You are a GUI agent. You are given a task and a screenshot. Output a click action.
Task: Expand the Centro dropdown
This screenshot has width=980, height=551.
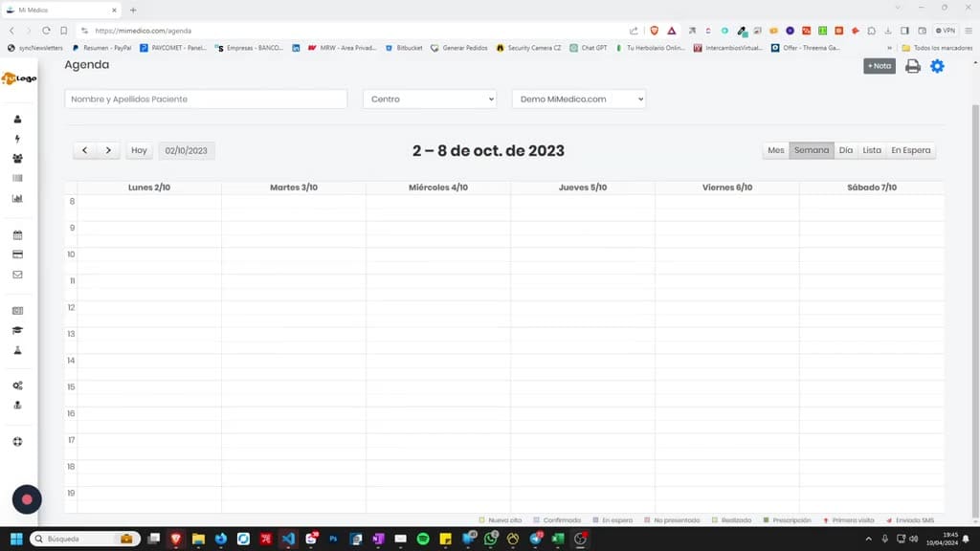coord(430,99)
